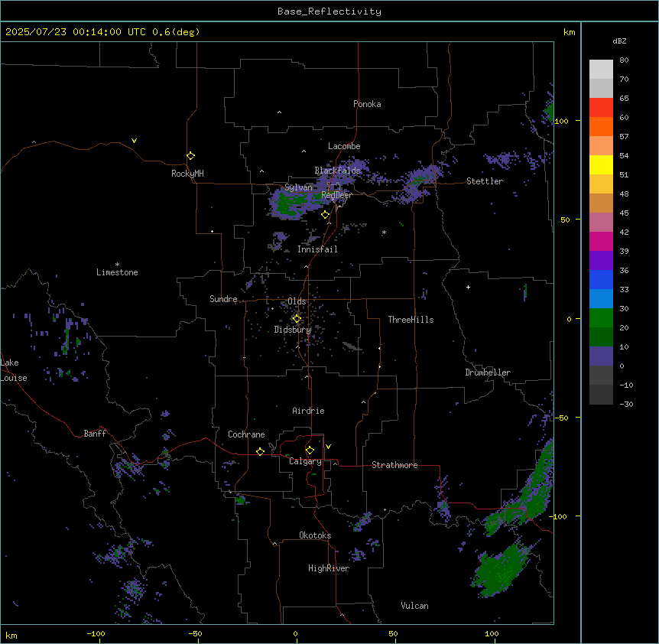Viewport: 659px width, 644px height.
Task: Select the 51 dBZ yellow swatch
Action: (x=601, y=164)
